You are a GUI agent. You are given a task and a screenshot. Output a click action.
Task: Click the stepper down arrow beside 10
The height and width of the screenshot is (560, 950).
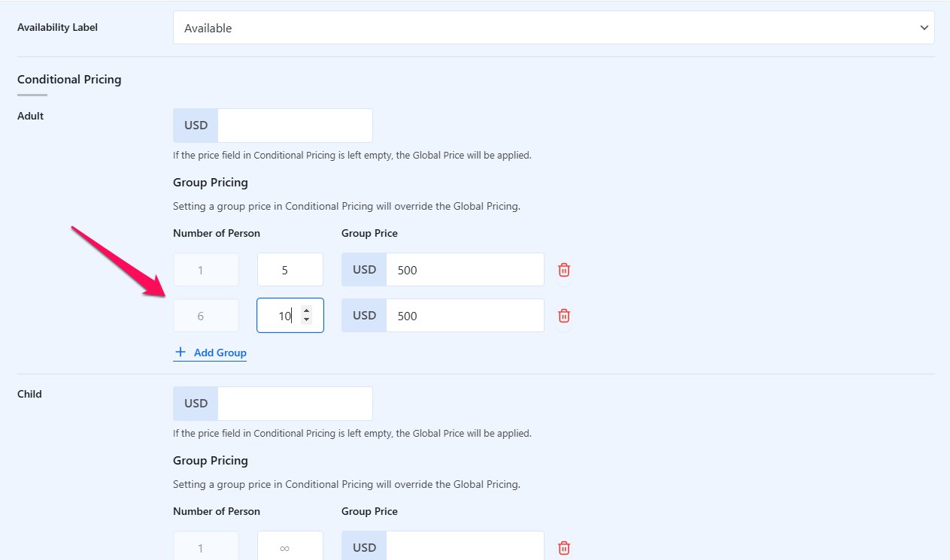[x=306, y=320]
